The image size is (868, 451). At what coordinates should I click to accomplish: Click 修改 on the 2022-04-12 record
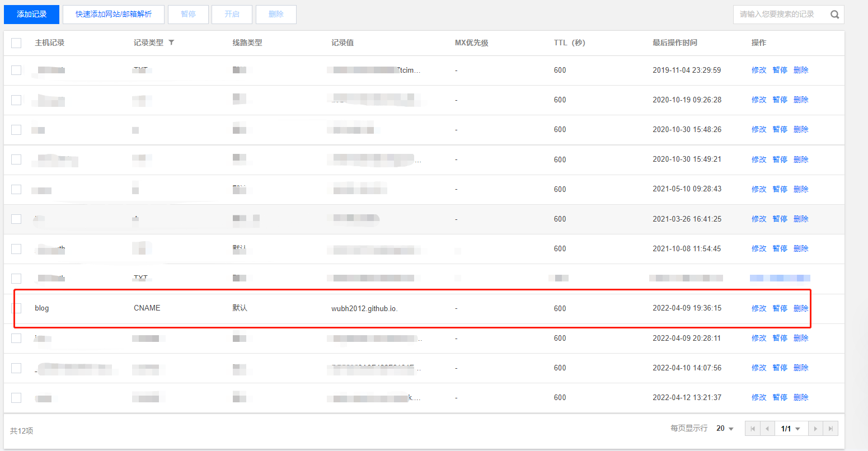759,397
